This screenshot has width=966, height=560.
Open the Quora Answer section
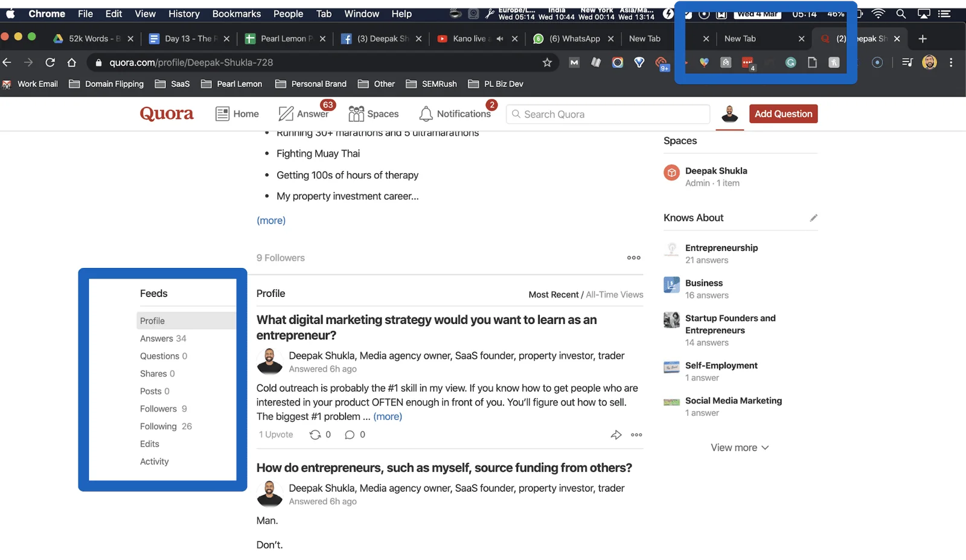tap(304, 113)
